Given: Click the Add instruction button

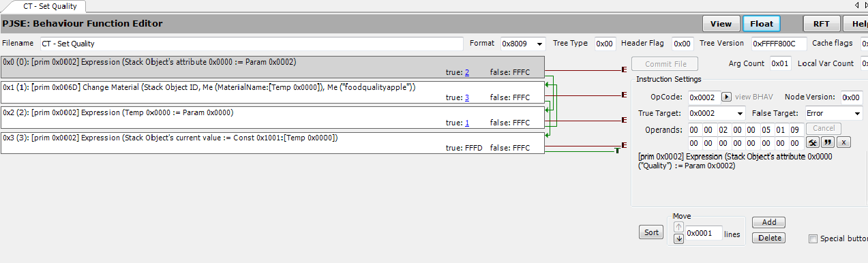Looking at the screenshot, I should (x=768, y=223).
